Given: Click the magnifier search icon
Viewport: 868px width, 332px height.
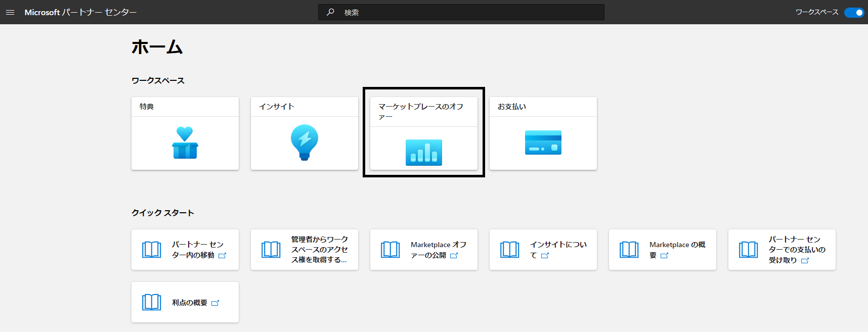Looking at the screenshot, I should [330, 12].
